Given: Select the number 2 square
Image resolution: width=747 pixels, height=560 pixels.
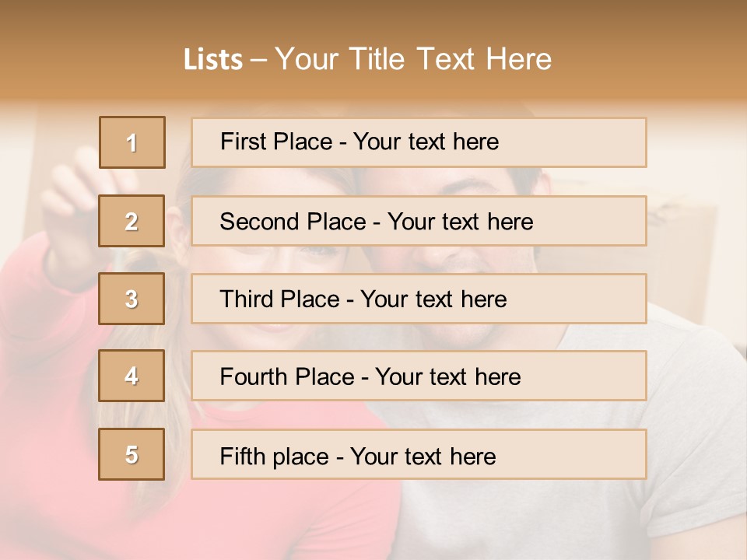Looking at the screenshot, I should point(132,221).
